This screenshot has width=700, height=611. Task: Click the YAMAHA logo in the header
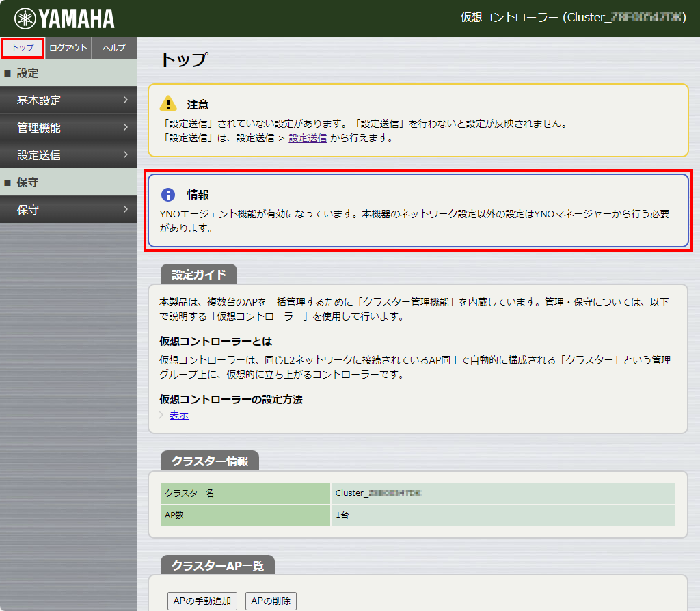tap(64, 18)
